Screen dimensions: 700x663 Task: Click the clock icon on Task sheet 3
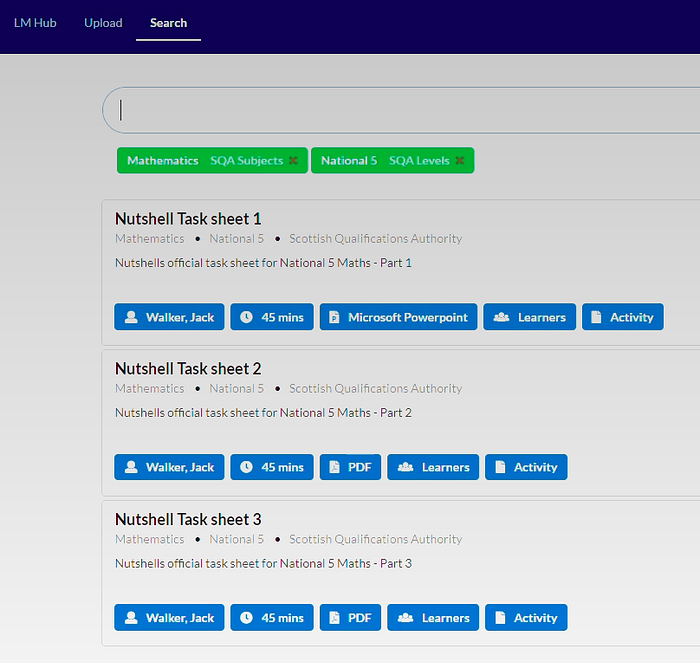246,617
